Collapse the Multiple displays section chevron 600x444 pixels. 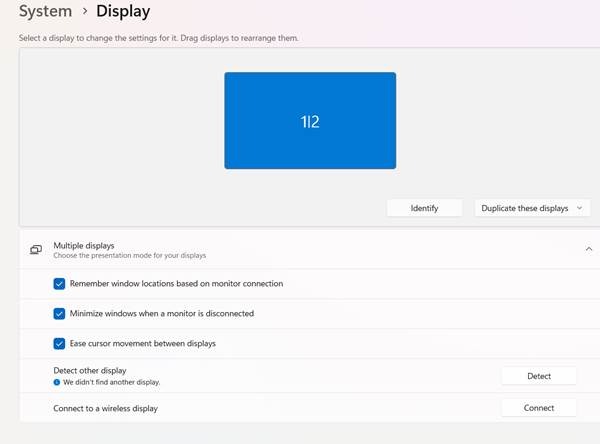pos(589,249)
